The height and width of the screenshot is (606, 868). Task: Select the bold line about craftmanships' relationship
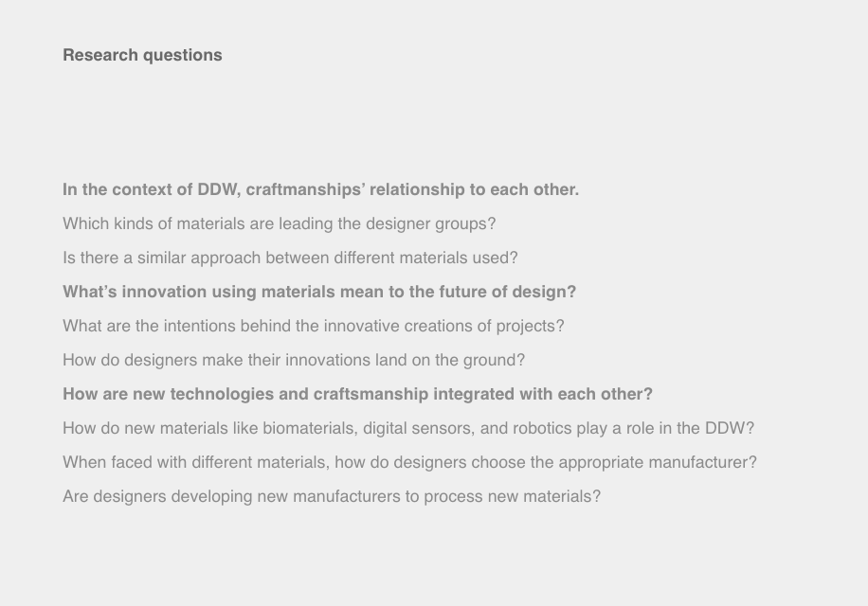(320, 189)
